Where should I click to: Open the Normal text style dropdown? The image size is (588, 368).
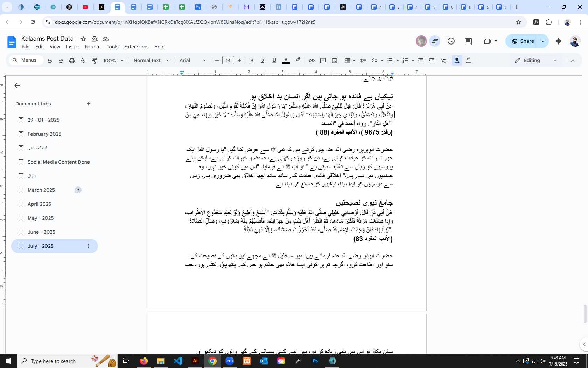coord(151,61)
